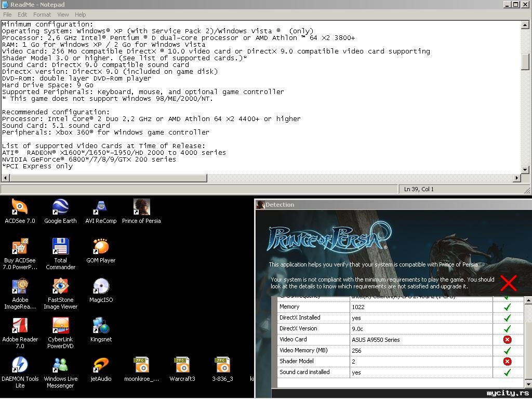The image size is (532, 399).
Task: Click the Video Memory (MB) label
Action: tap(303, 350)
